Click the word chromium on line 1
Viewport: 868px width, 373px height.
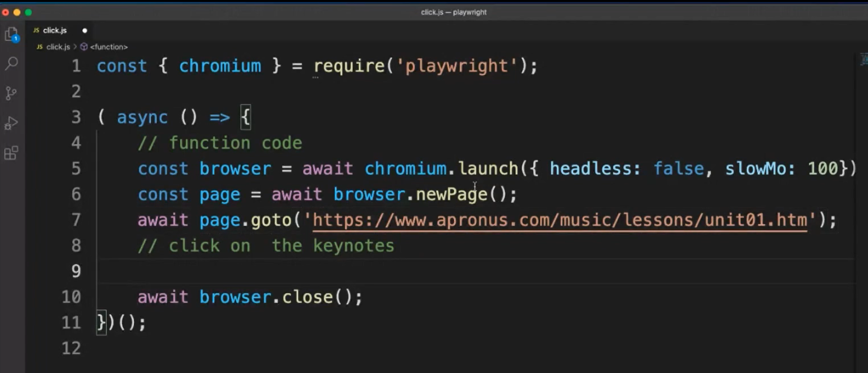220,66
